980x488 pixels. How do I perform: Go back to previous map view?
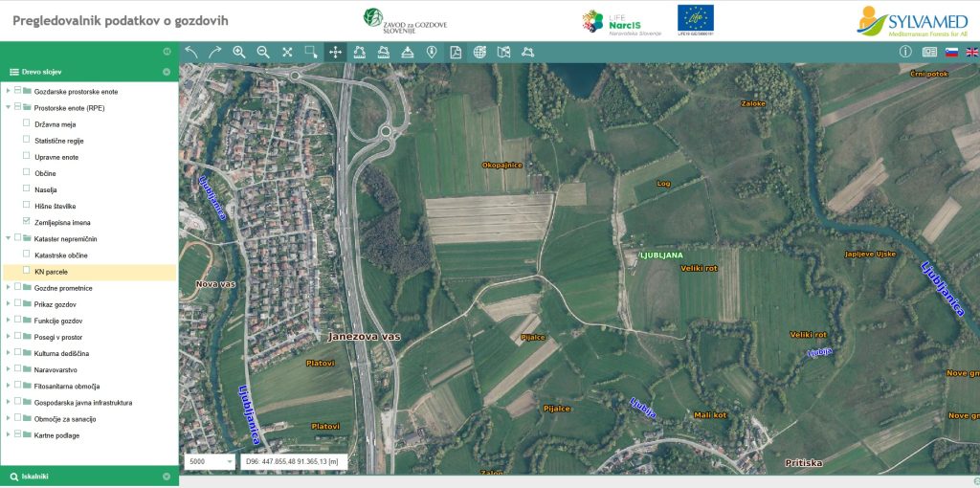click(x=191, y=52)
